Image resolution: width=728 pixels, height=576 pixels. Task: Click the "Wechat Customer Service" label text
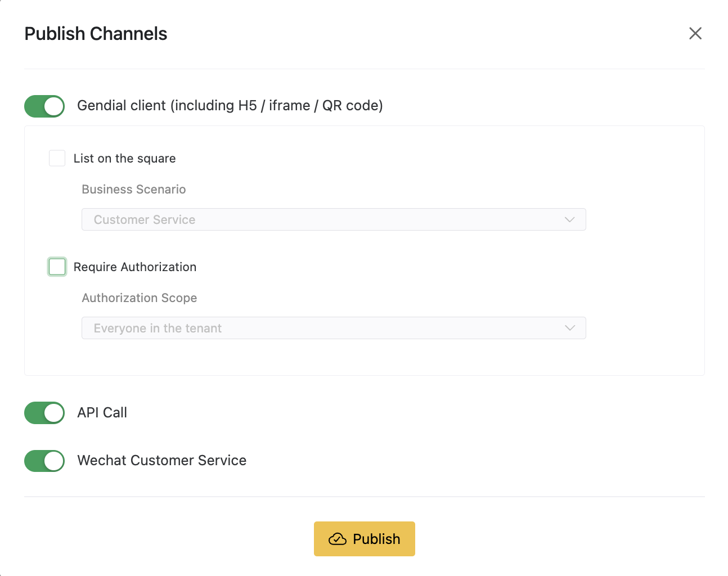161,461
